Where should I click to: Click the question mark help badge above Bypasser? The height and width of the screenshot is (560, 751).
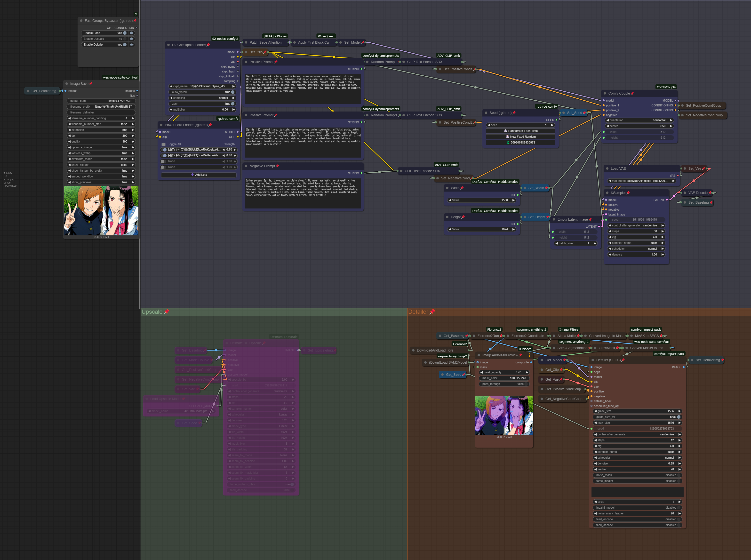(136, 14)
